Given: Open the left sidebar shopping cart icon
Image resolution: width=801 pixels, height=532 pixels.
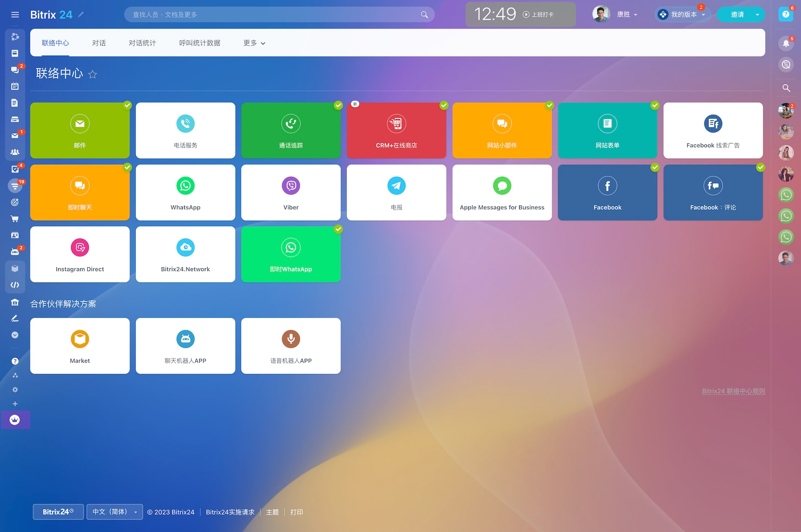Looking at the screenshot, I should 15,219.
